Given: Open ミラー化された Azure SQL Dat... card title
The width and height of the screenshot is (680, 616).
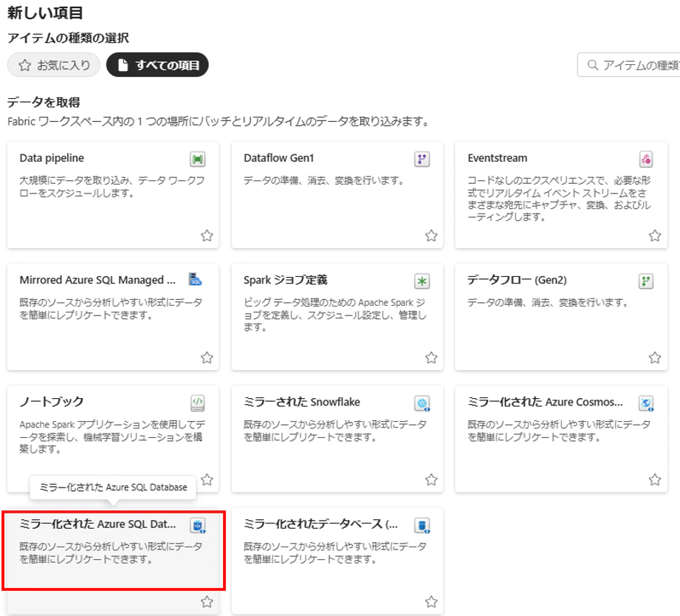Looking at the screenshot, I should coord(97,524).
